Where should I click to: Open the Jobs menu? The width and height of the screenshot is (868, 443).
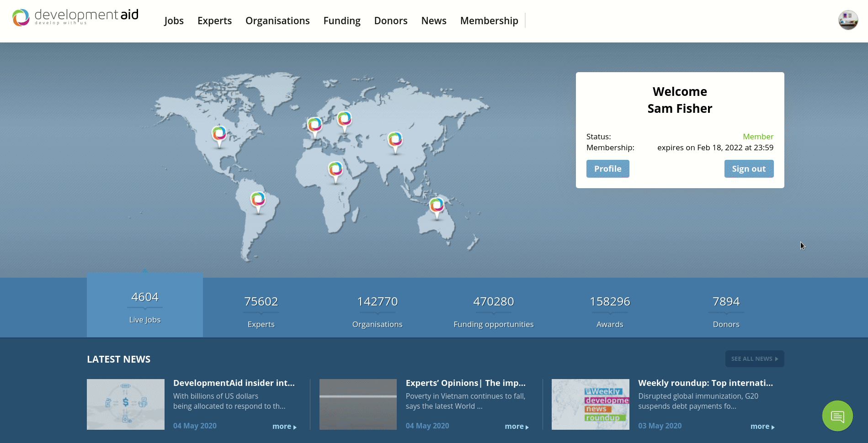174,21
